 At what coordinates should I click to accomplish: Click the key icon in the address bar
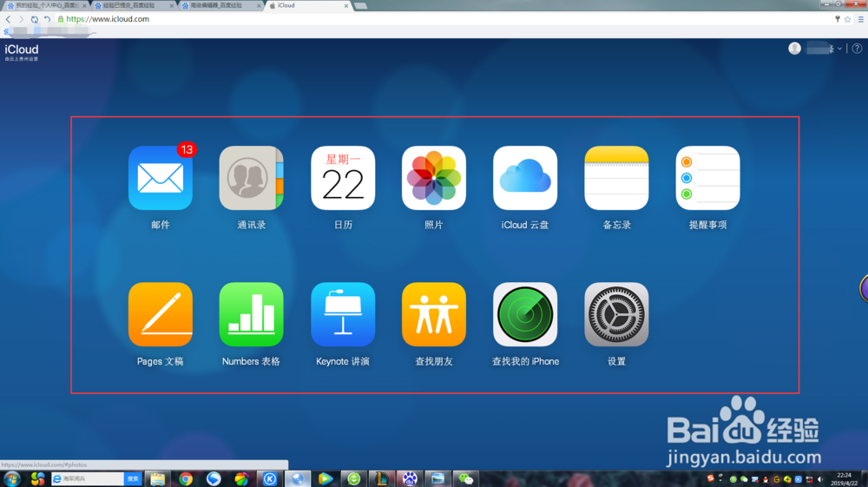click(x=837, y=19)
